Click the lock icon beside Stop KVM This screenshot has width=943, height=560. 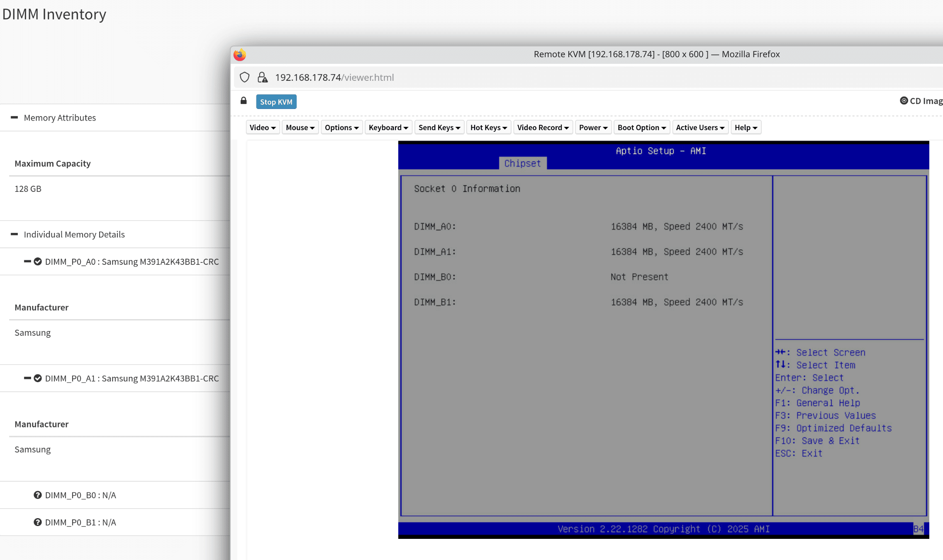[244, 101]
